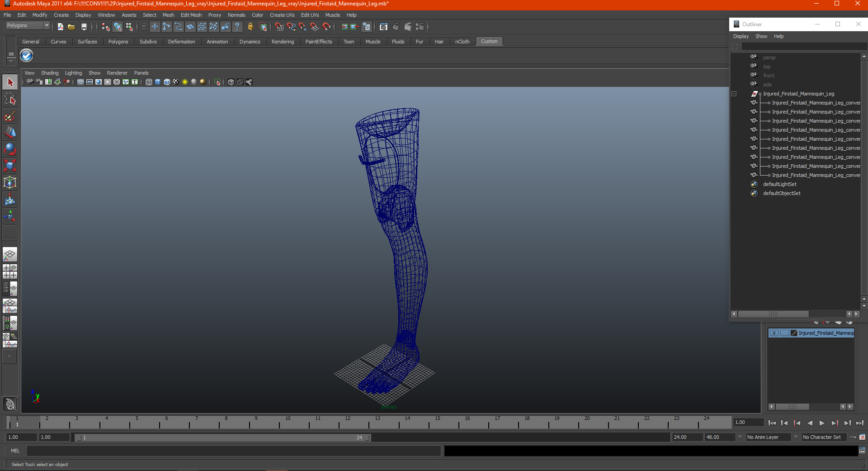Click the current frame field showing 1.00
868x471 pixels.
[749, 422]
